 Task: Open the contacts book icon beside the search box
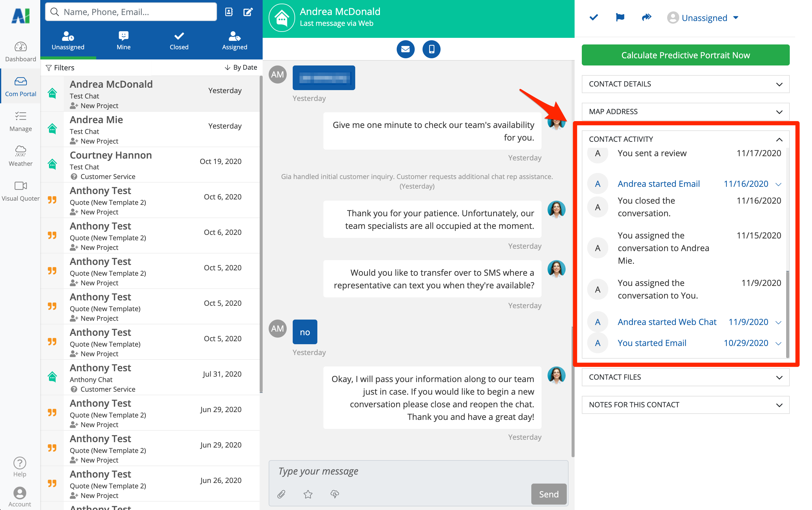229,12
